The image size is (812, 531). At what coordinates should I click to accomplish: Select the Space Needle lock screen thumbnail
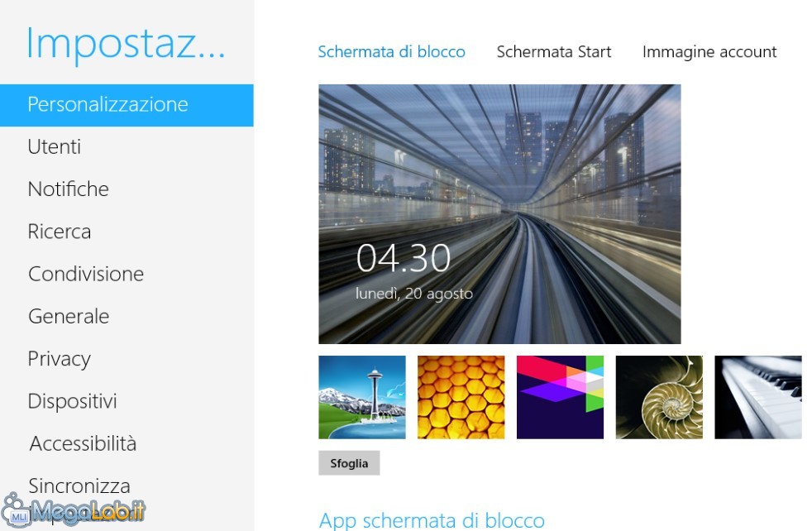362,397
